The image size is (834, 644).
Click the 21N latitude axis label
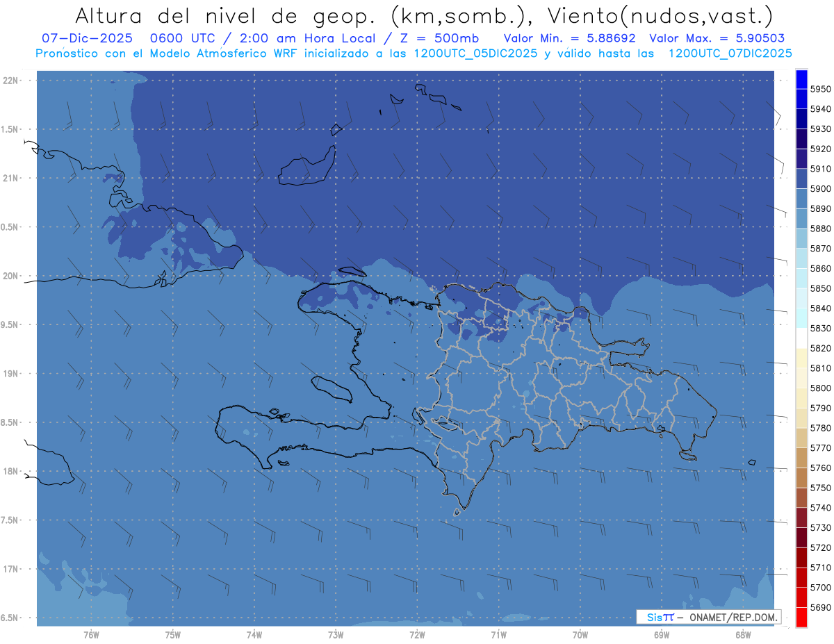pos(11,179)
